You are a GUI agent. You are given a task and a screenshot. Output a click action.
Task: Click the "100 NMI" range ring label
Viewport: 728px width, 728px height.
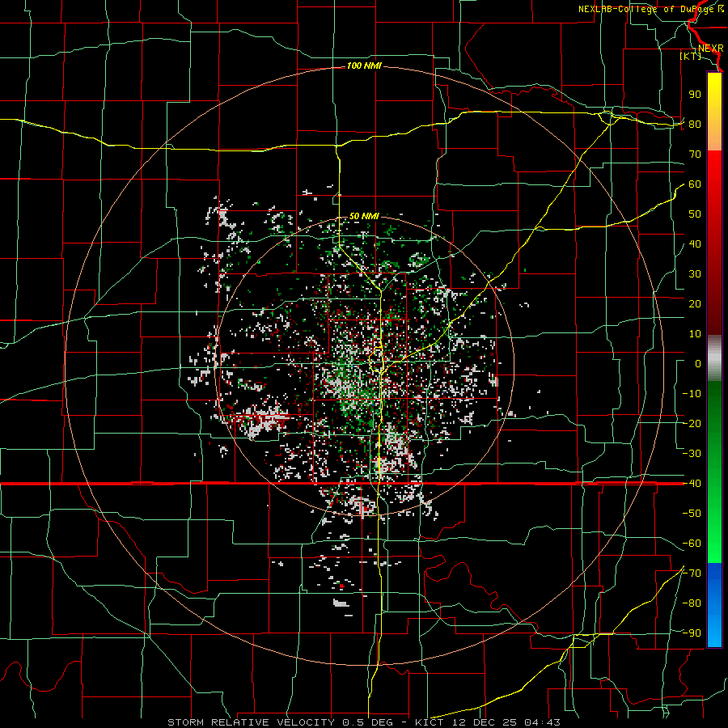pyautogui.click(x=364, y=66)
